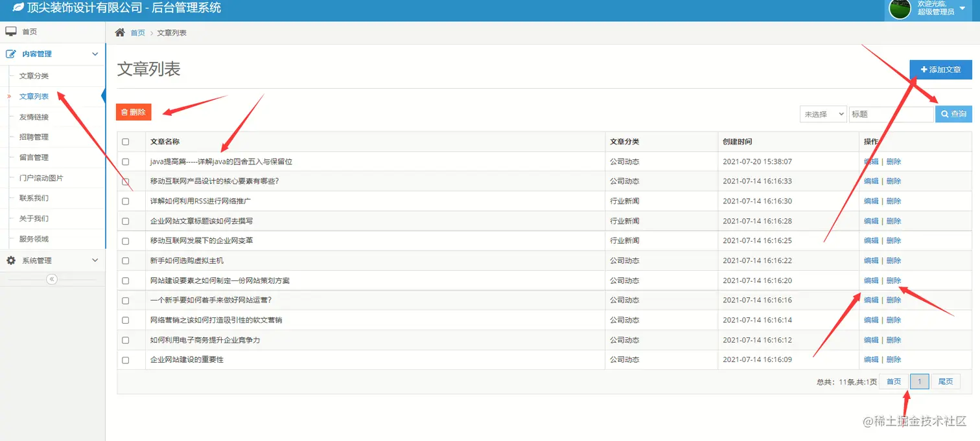Click 编辑 for 企业网站文章标题该如何去撰写
This screenshot has width=980, height=441.
tap(871, 221)
